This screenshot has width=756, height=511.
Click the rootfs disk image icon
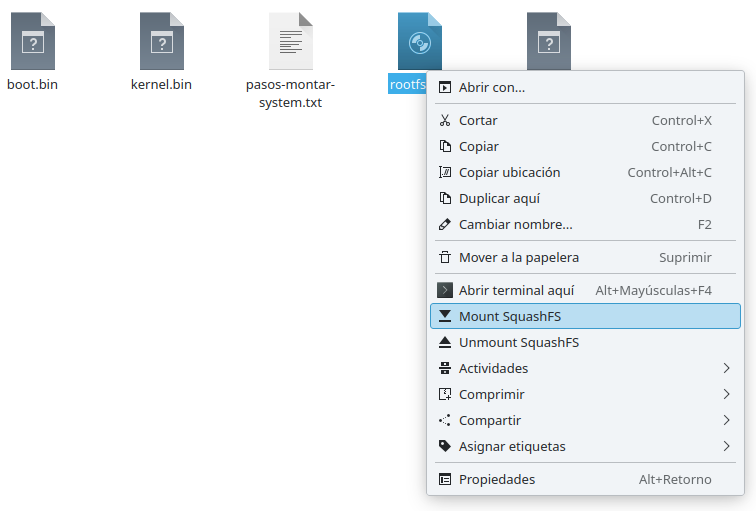click(x=418, y=42)
